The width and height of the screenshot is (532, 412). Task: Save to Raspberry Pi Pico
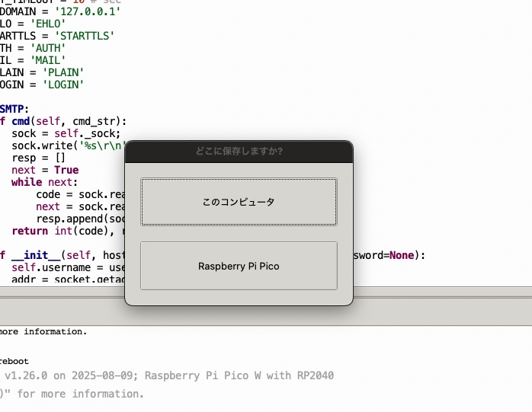[239, 266]
